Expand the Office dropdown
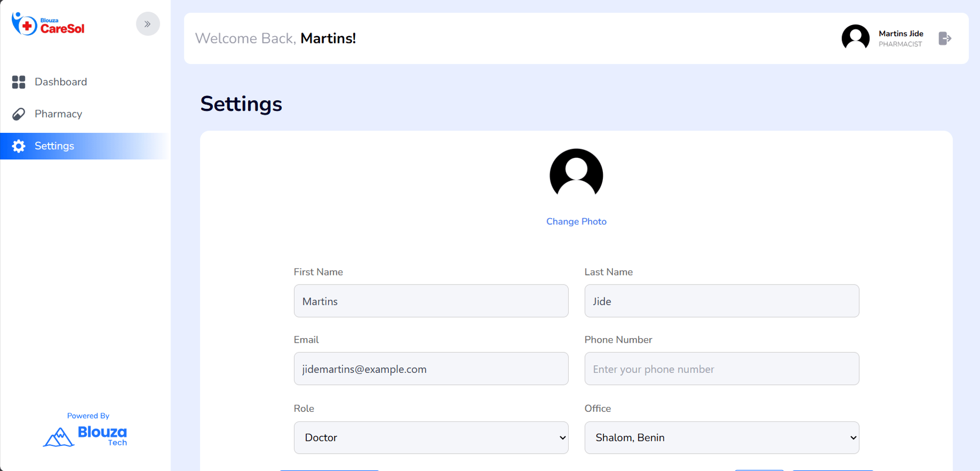The width and height of the screenshot is (980, 471). [x=721, y=437]
